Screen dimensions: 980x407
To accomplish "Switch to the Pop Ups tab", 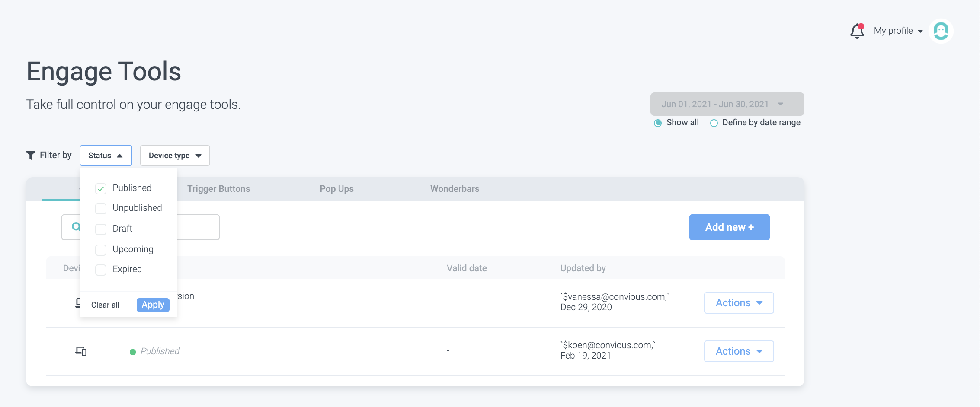I will (336, 189).
